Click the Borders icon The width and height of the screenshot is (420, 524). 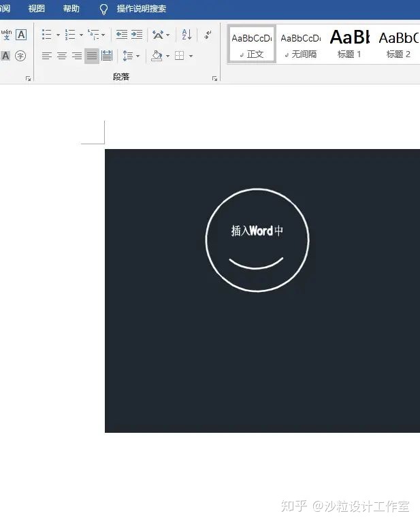coord(180,56)
